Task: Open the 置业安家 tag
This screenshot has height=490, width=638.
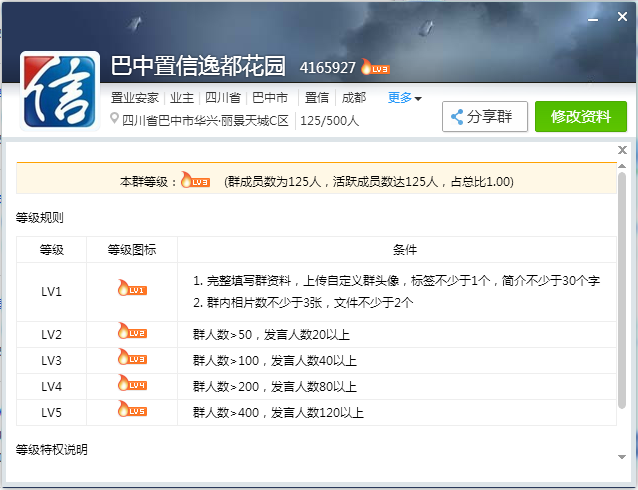Action: [x=134, y=98]
